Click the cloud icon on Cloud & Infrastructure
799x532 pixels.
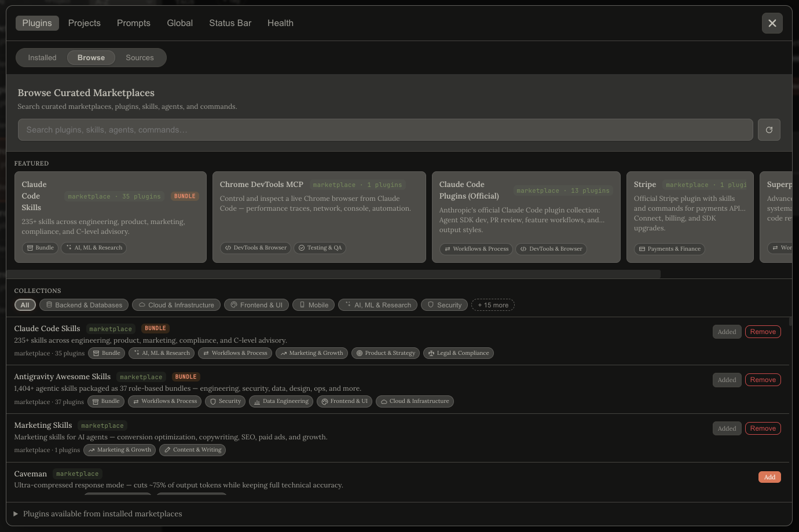(x=142, y=304)
